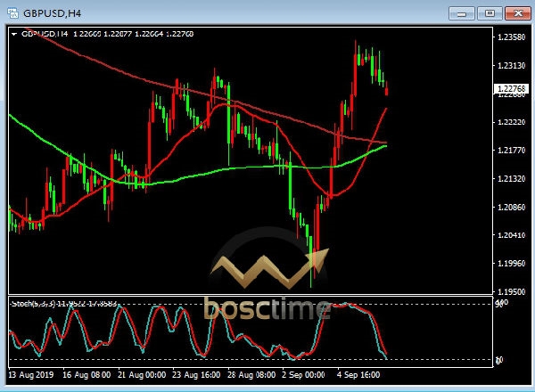Click the 28 Aug 08:00 time label
The width and height of the screenshot is (535, 392).
252,375
